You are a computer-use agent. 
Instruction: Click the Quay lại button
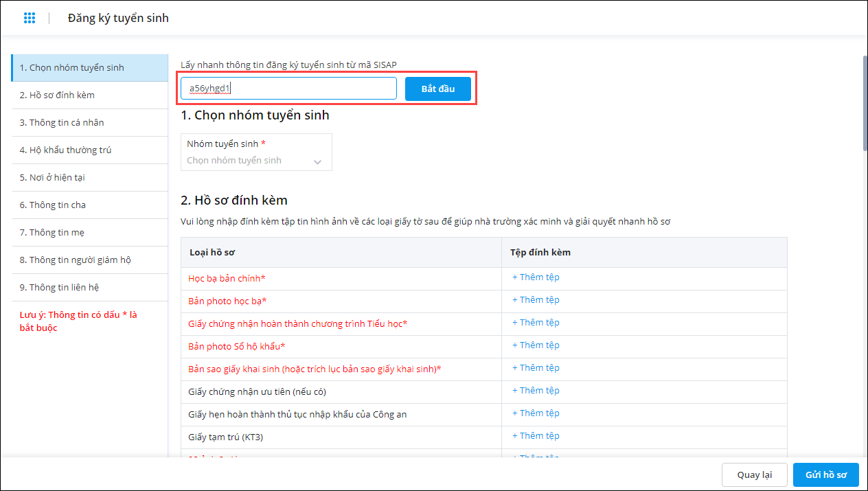point(755,475)
